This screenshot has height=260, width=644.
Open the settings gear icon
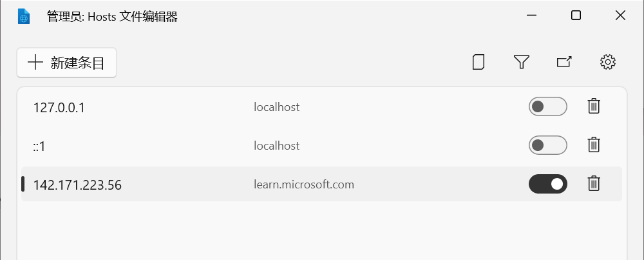click(607, 62)
